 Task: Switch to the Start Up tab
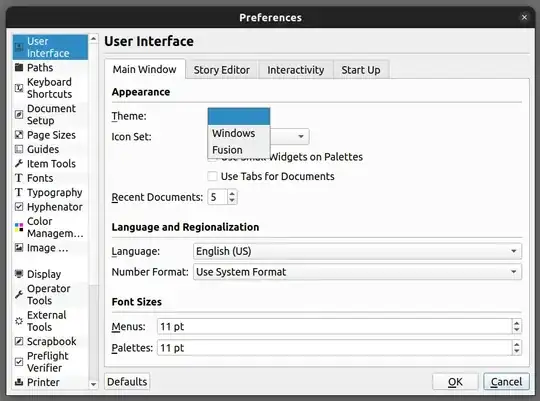tap(361, 70)
